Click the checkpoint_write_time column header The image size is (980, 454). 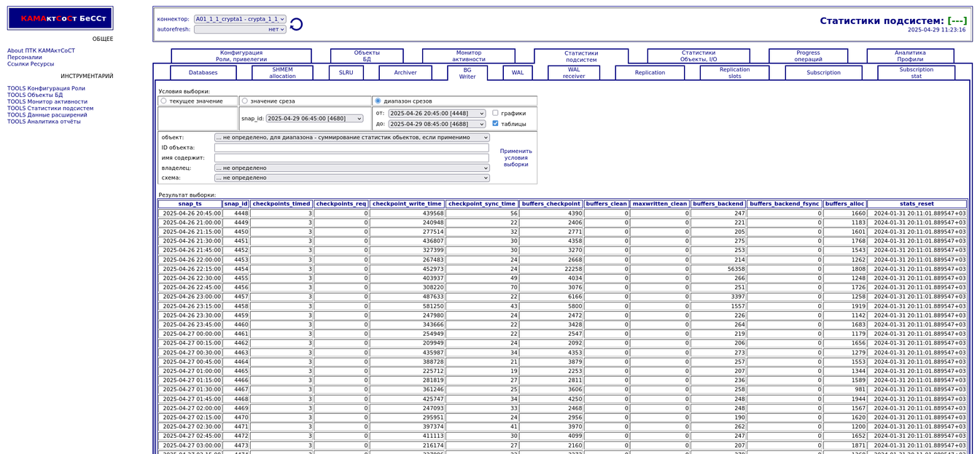pyautogui.click(x=407, y=204)
